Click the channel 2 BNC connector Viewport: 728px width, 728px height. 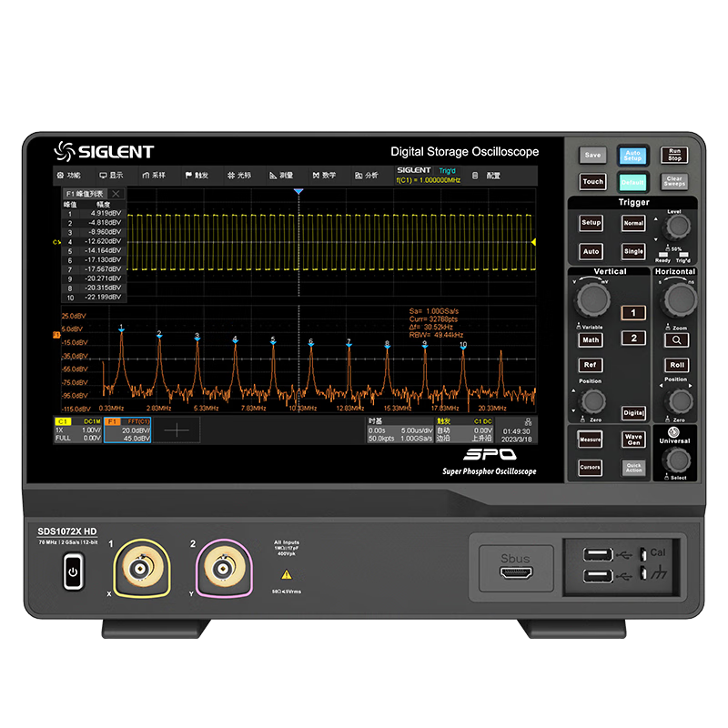[224, 568]
